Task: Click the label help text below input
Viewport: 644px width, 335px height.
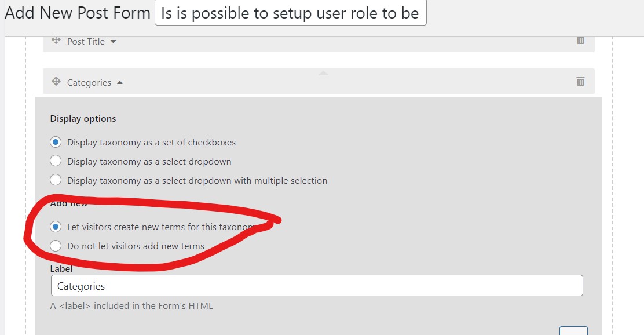Action: pos(131,306)
